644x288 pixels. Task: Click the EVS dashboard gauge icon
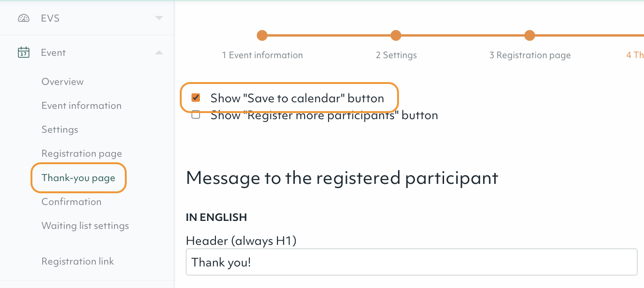[23, 18]
